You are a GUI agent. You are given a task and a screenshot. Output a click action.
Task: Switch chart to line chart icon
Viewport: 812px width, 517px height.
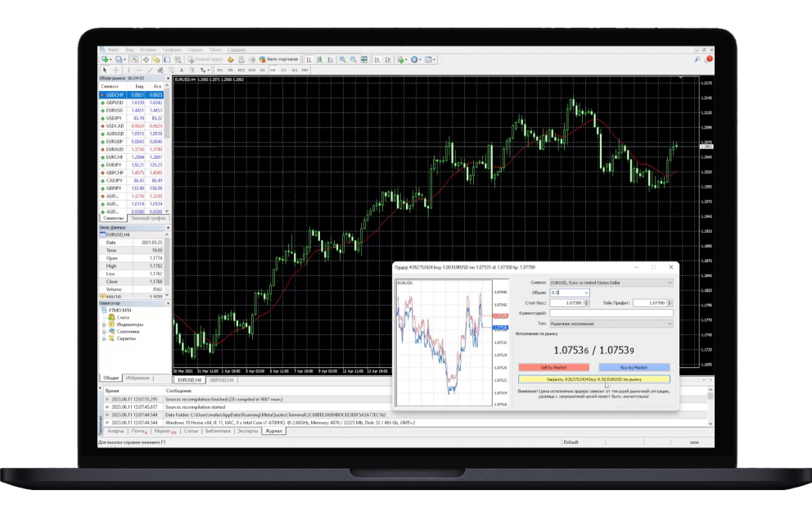point(330,60)
